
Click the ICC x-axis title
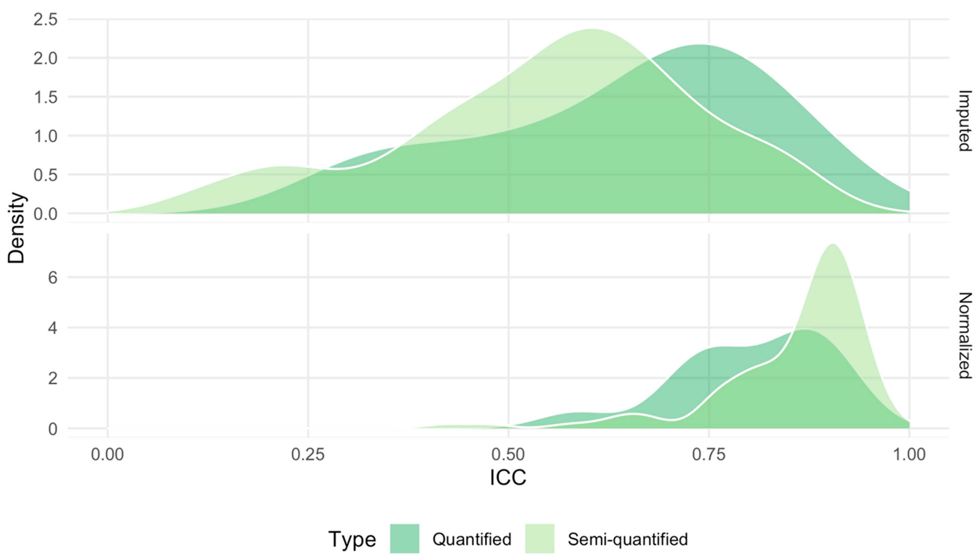point(508,478)
